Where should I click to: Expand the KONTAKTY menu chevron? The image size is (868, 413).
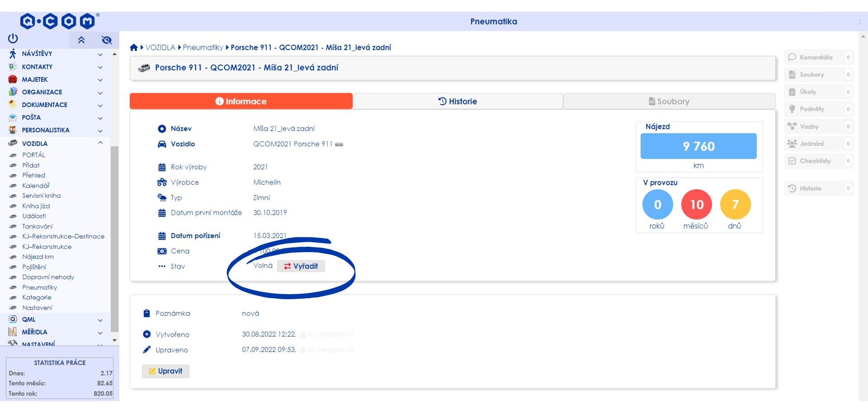coord(100,67)
